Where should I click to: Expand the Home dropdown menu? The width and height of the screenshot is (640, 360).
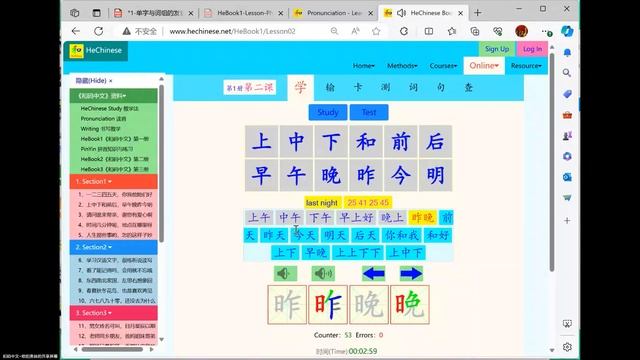pyautogui.click(x=364, y=66)
